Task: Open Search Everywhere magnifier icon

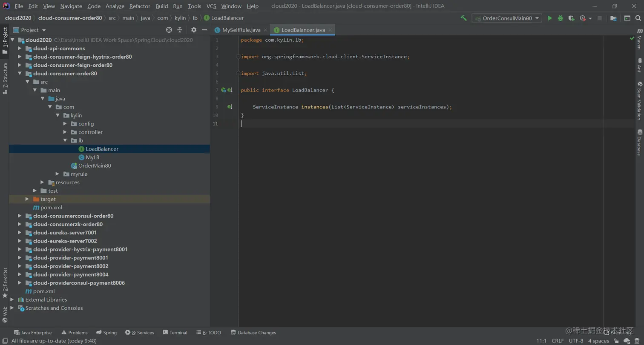Action: (638, 18)
